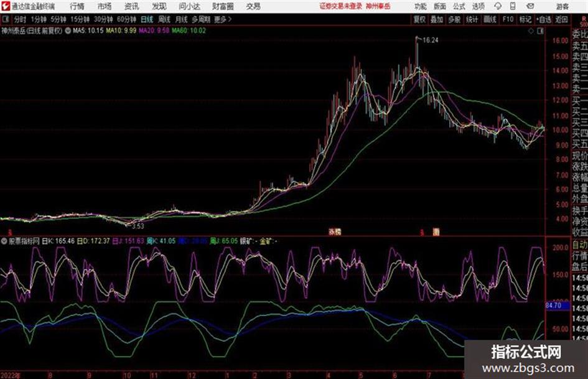Screen dimensions: 588x379
Task: Toggle the right side panel icon
Action: 540,31
